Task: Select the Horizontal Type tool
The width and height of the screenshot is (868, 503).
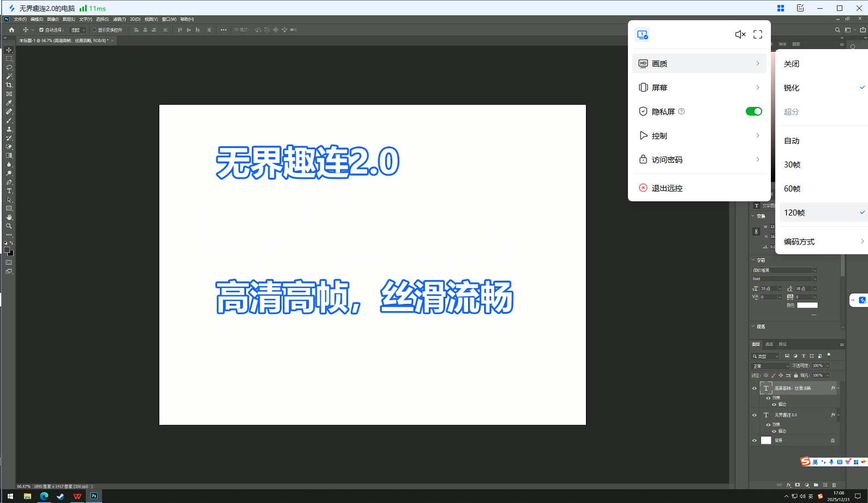Action: [9, 191]
